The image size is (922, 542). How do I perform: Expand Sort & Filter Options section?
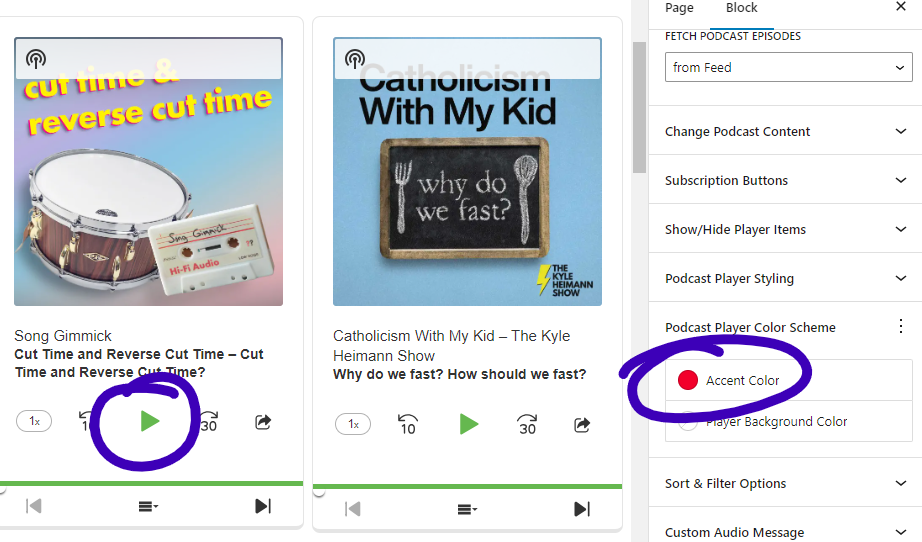[785, 483]
